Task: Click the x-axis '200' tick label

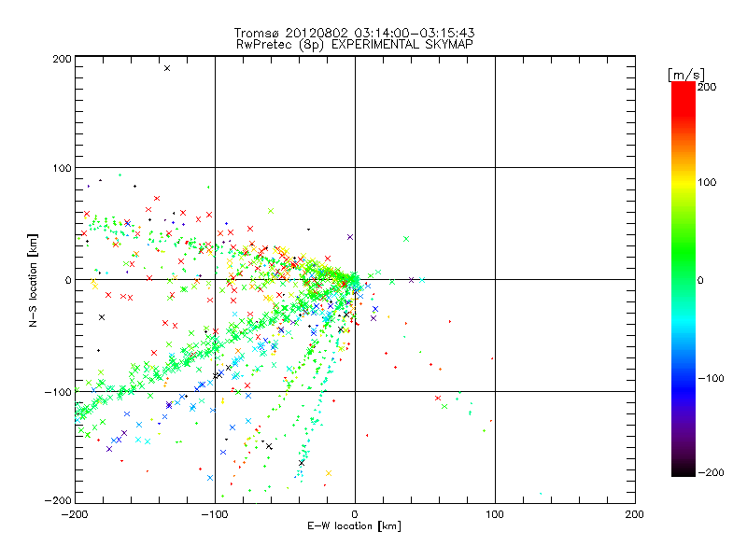Action: [635, 514]
